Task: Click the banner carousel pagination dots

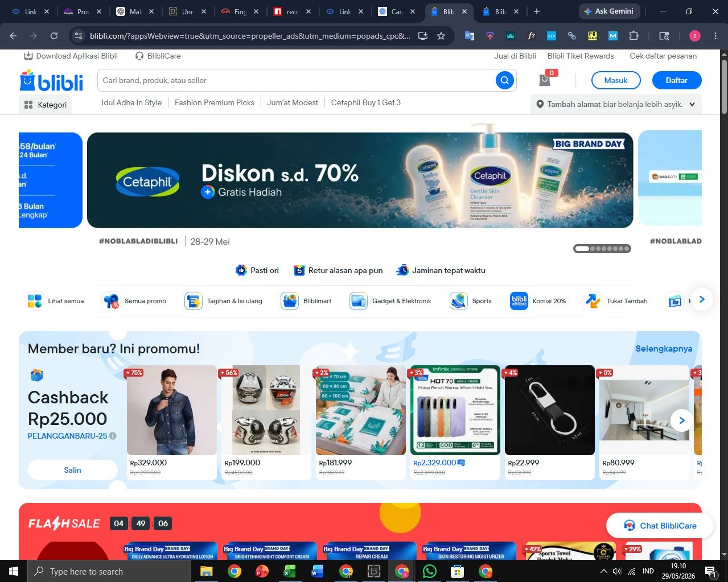Action: [602, 249]
